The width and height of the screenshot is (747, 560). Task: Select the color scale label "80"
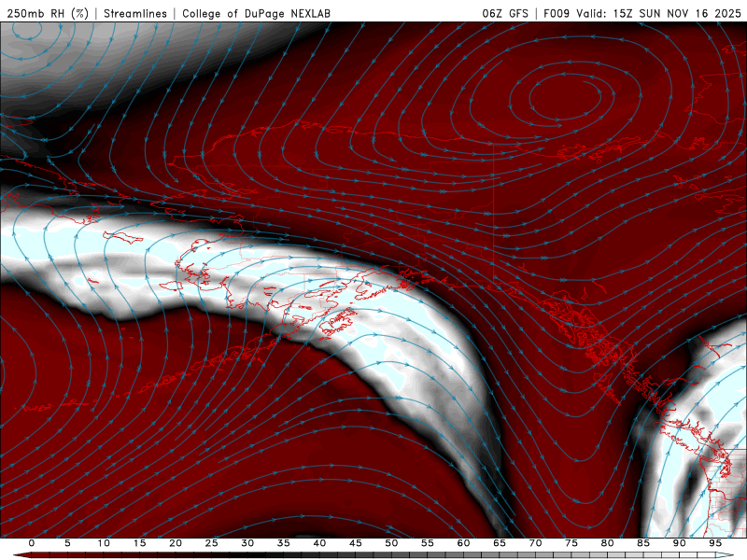click(607, 543)
